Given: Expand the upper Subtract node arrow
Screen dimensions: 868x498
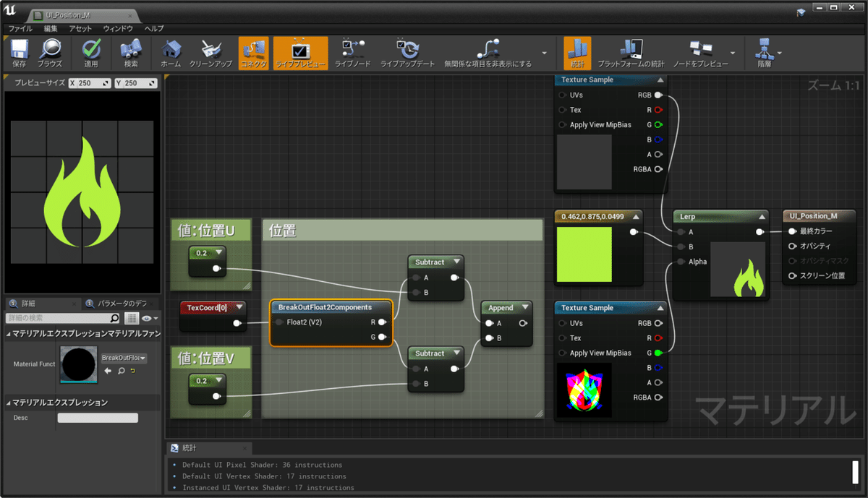Looking at the screenshot, I should point(455,262).
